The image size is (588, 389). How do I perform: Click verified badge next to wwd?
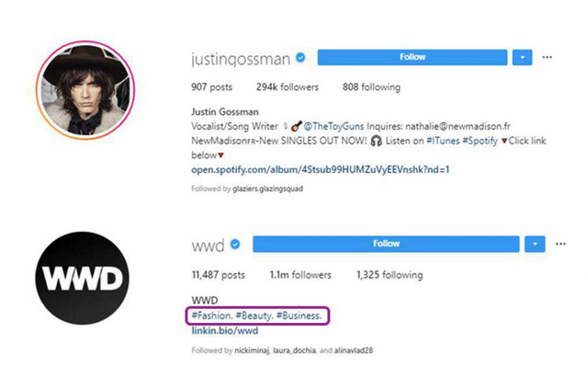[235, 245]
